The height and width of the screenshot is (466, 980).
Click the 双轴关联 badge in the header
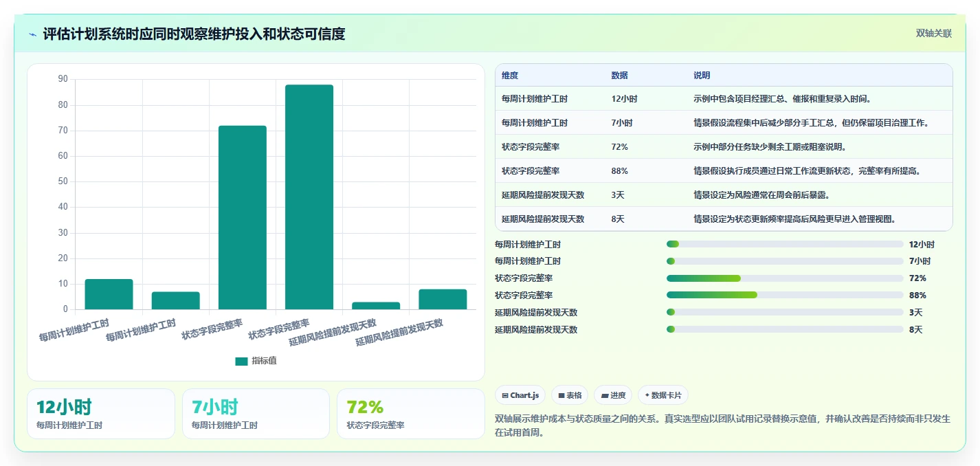(x=934, y=33)
